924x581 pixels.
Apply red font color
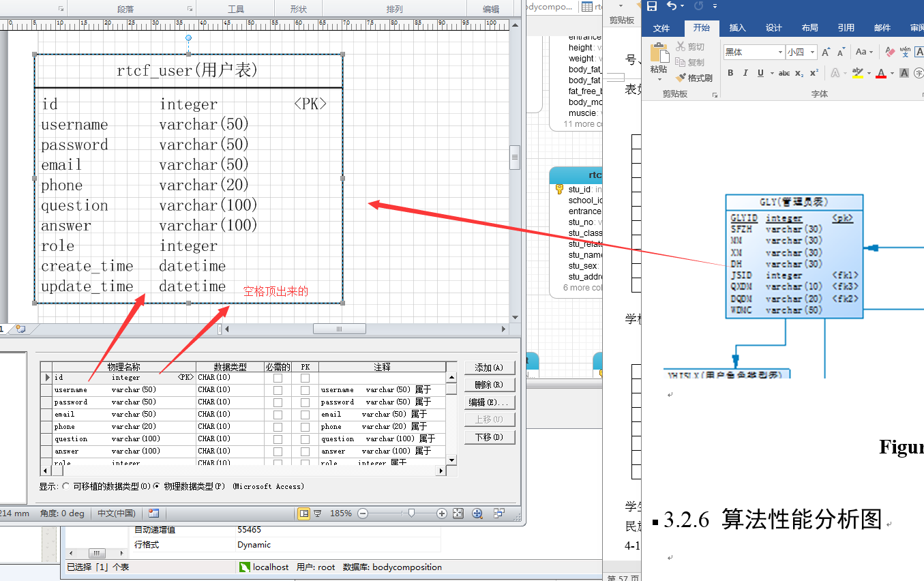[x=881, y=73]
